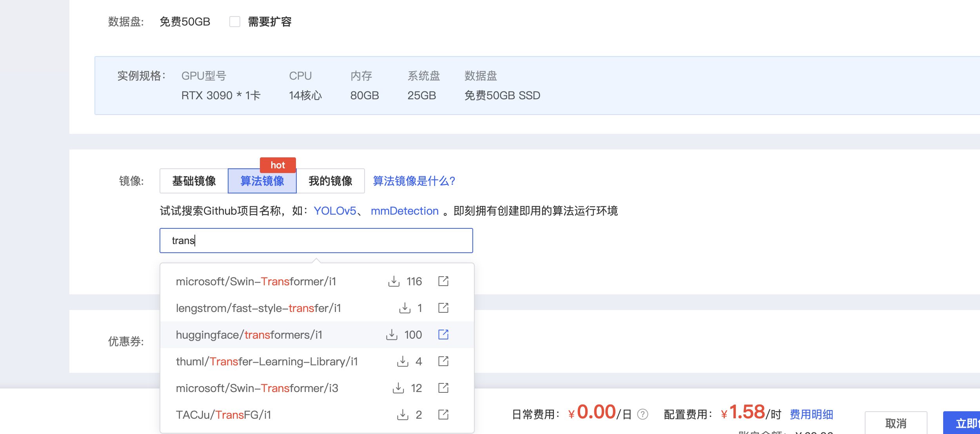Switch to the 基础镜像 tab
Viewport: 980px width, 434px height.
click(194, 181)
